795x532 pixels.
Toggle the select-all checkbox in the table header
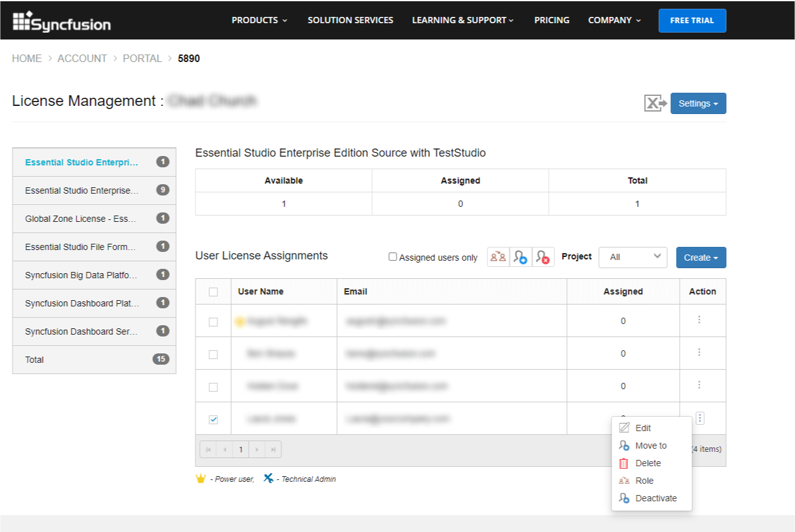213,291
